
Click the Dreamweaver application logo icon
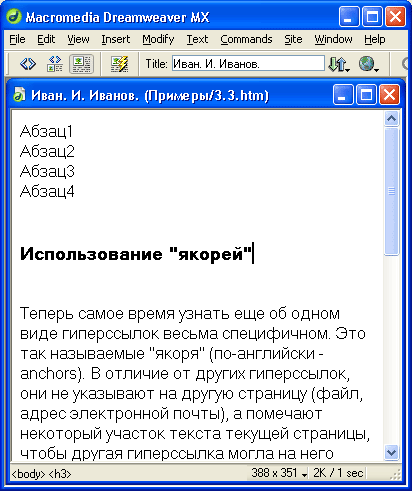(14, 16)
